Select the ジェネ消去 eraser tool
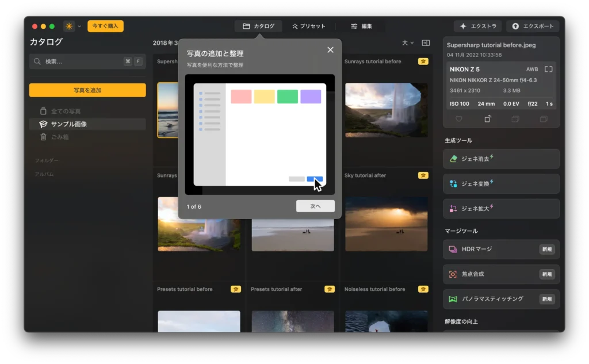 click(x=500, y=158)
